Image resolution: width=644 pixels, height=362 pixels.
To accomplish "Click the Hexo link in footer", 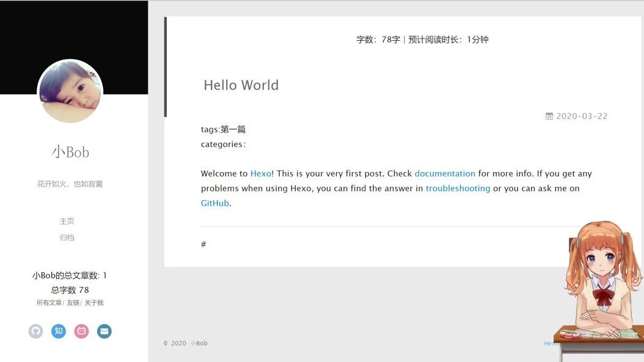I will (551, 344).
